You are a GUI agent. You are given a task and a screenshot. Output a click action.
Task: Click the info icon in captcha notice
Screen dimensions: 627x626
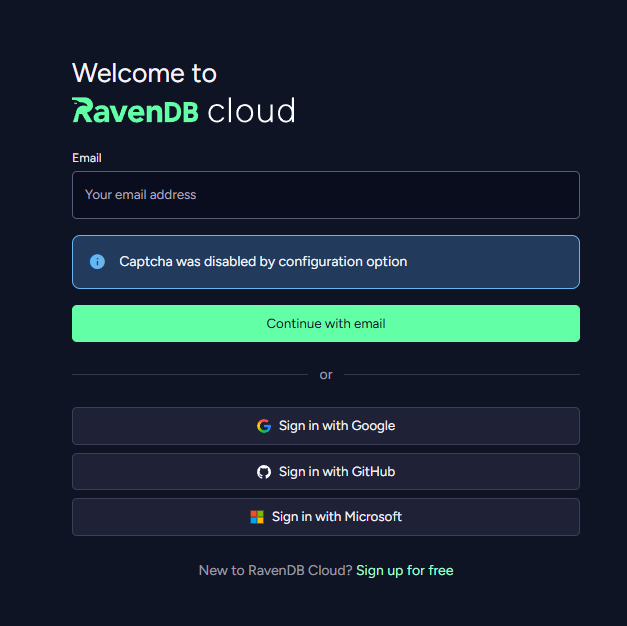97,262
